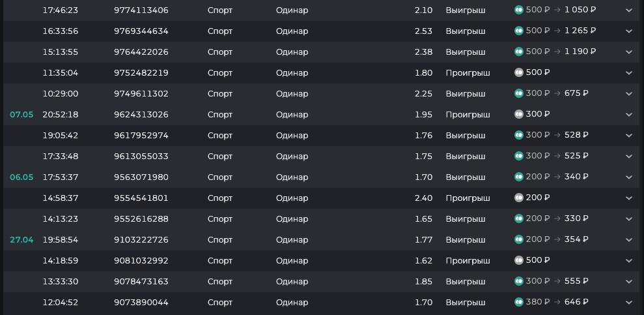Click the Проигрыш status at 14:18:59

click(x=468, y=261)
